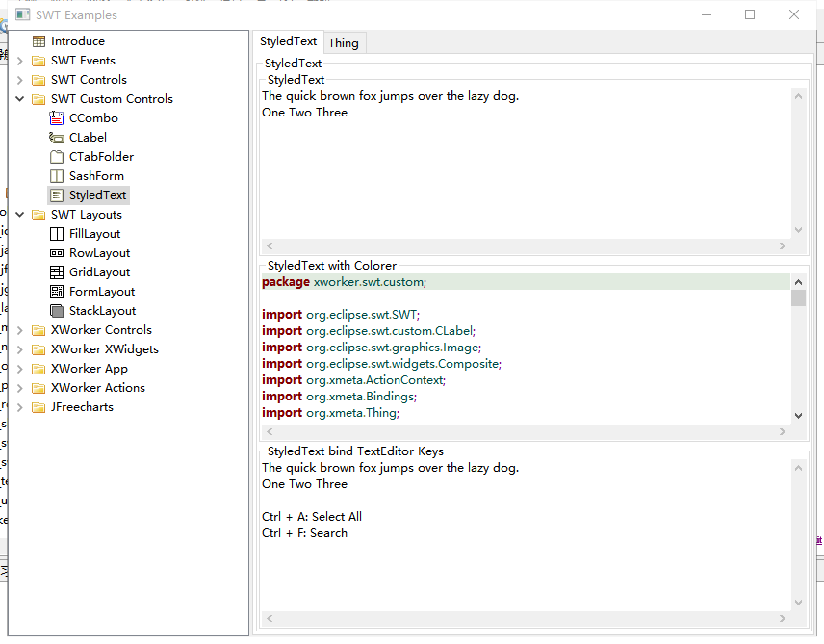Image resolution: width=824 pixels, height=644 pixels.
Task: Click the SWT Custom Controls folder icon
Action: pyautogui.click(x=39, y=99)
